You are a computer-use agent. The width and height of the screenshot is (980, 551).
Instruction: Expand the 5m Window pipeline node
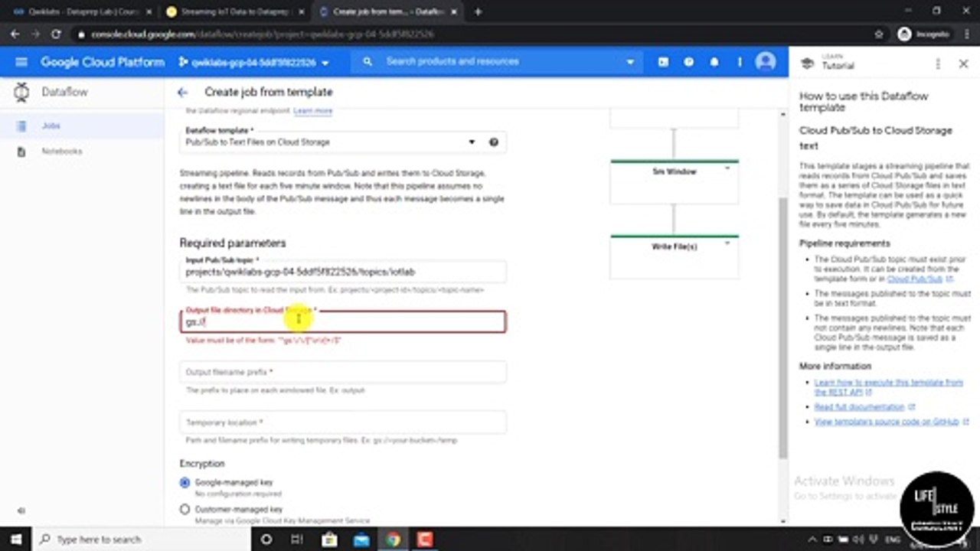pos(727,168)
